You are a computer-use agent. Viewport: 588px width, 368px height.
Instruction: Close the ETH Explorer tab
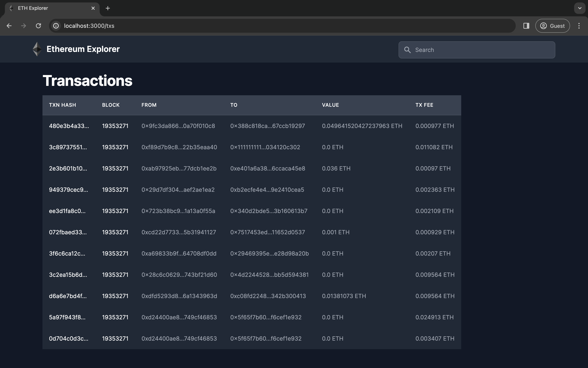point(93,8)
